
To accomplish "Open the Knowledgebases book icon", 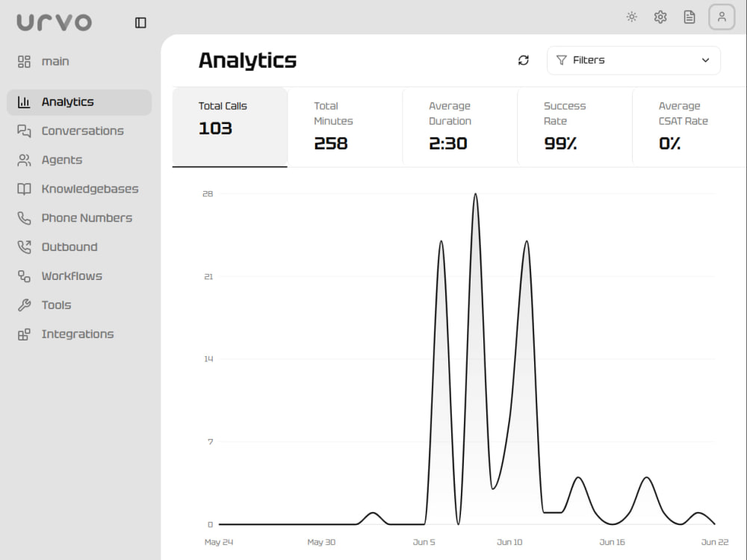I will (x=24, y=189).
